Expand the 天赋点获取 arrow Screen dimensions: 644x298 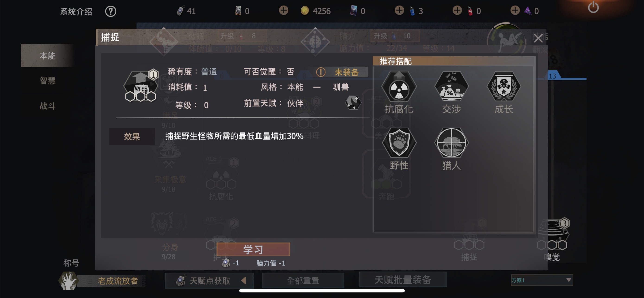(x=243, y=280)
